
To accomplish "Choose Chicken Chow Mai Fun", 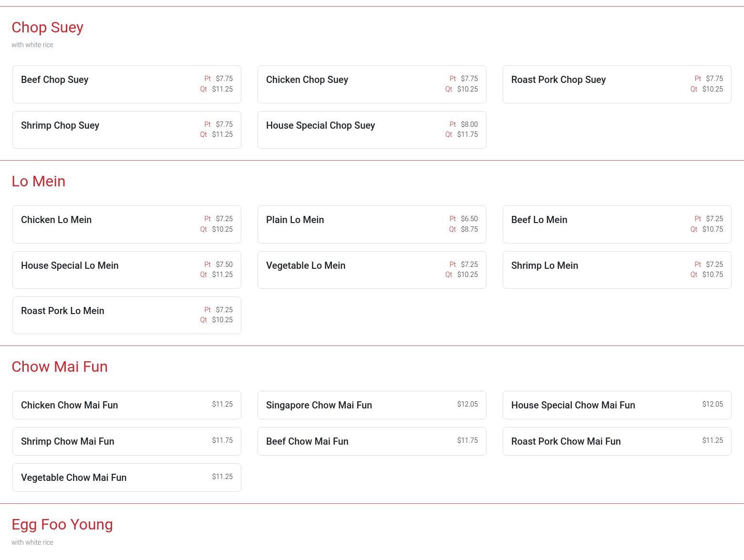I will pos(126,405).
